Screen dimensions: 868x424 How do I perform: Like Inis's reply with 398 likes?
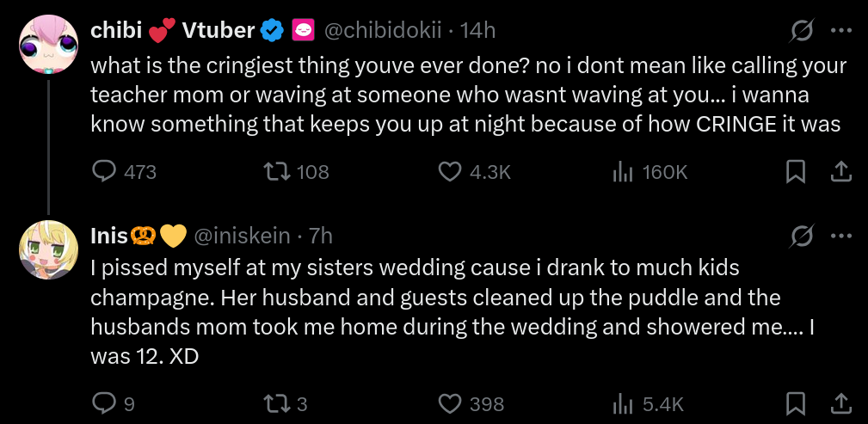coord(451,402)
